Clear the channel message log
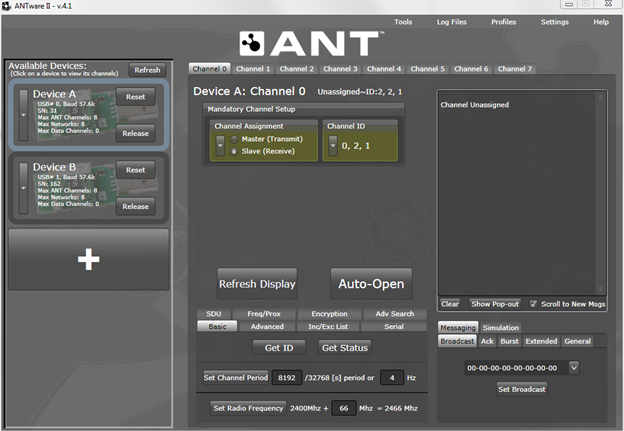The image size is (624, 431). pos(450,304)
